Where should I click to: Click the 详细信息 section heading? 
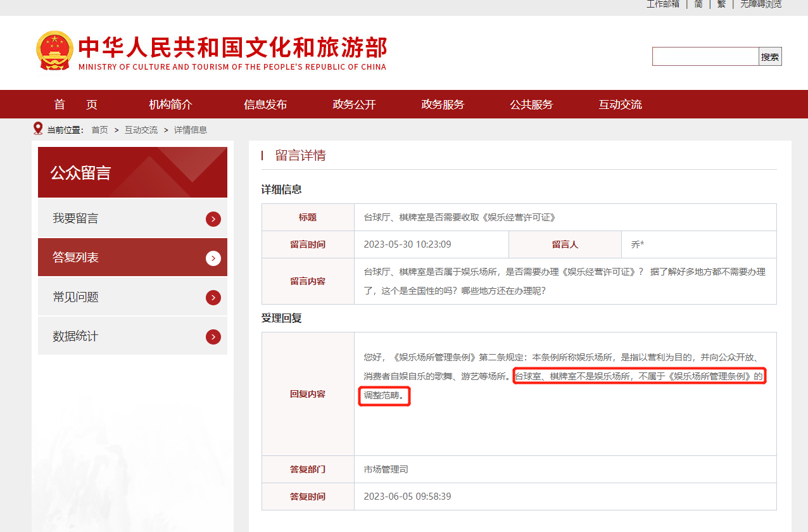[x=282, y=189]
